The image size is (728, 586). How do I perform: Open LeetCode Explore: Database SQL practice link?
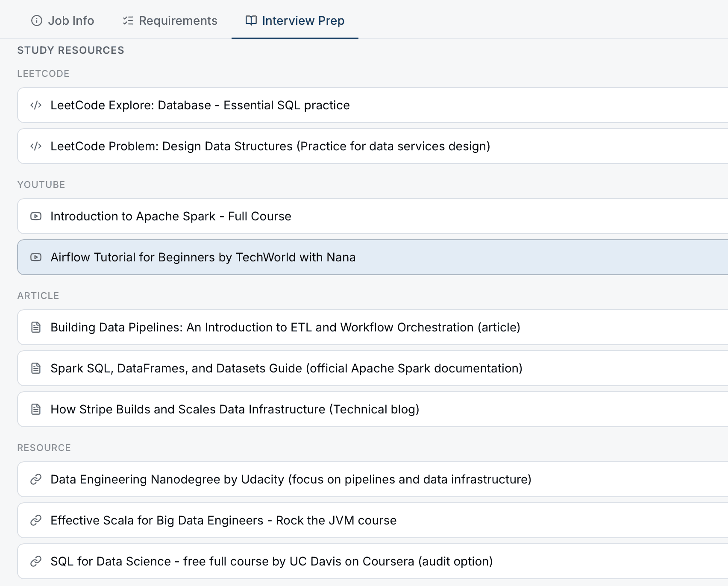tap(200, 105)
